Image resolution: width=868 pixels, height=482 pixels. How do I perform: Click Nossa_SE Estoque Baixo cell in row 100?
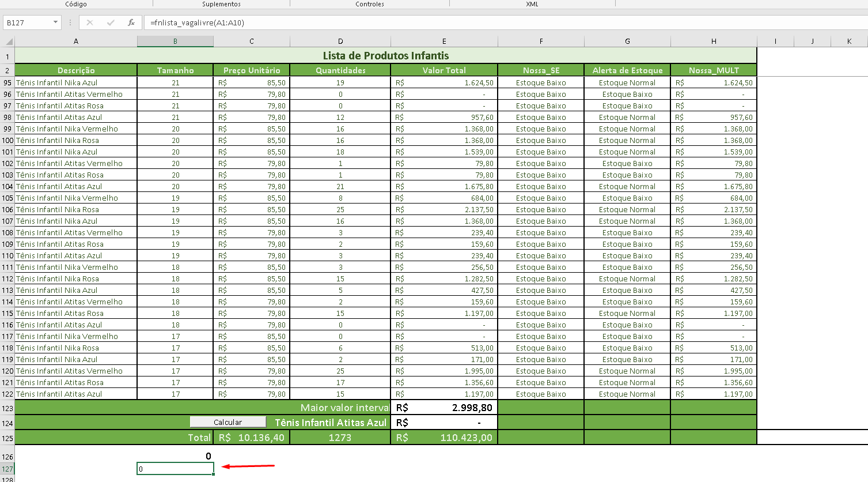(541, 140)
